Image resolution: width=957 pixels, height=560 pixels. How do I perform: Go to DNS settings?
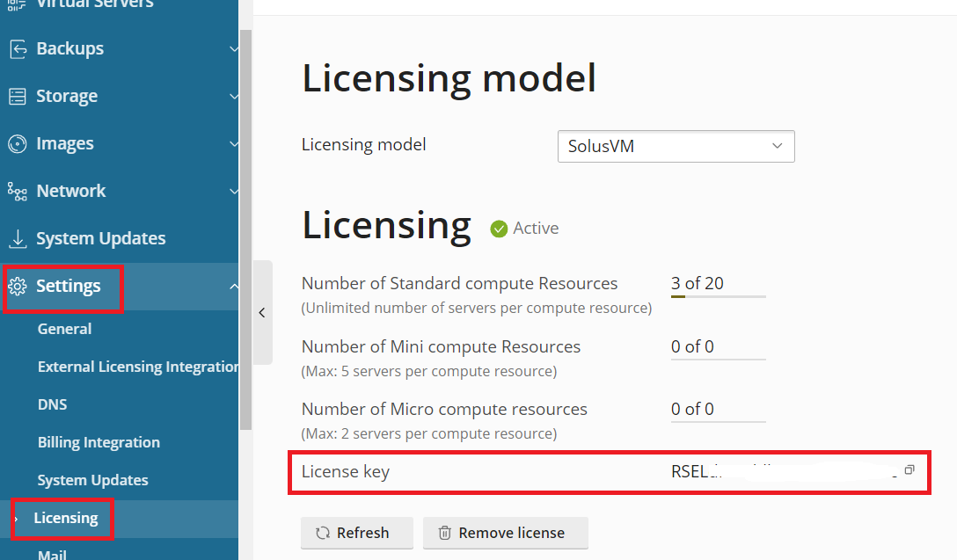click(x=53, y=404)
